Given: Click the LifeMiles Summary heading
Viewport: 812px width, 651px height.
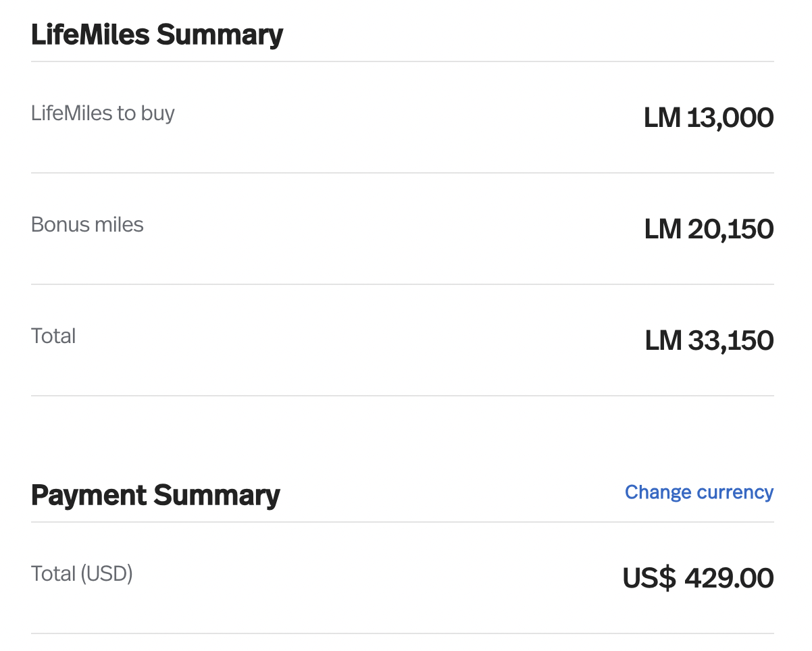Looking at the screenshot, I should click(157, 34).
